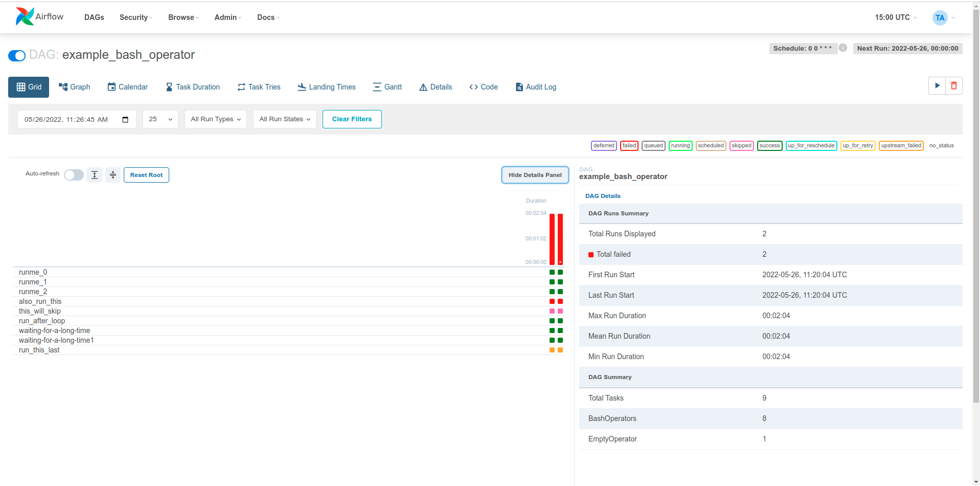The width and height of the screenshot is (980, 486).
Task: Click the upstream_failed legend badge
Action: (901, 146)
